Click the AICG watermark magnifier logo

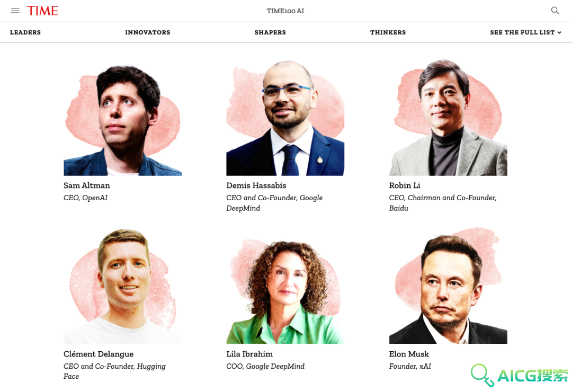click(482, 375)
